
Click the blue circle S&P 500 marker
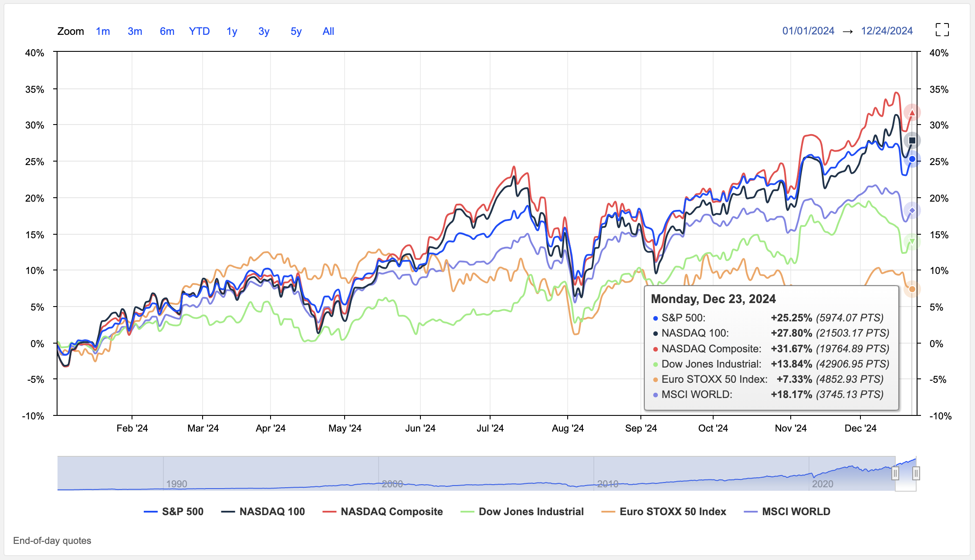pyautogui.click(x=912, y=159)
